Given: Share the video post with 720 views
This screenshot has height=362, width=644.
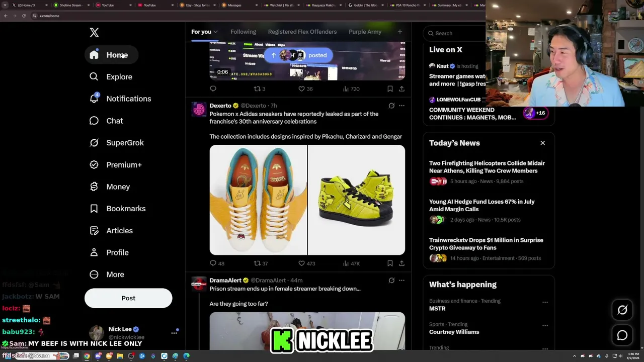Looking at the screenshot, I should click(x=401, y=89).
